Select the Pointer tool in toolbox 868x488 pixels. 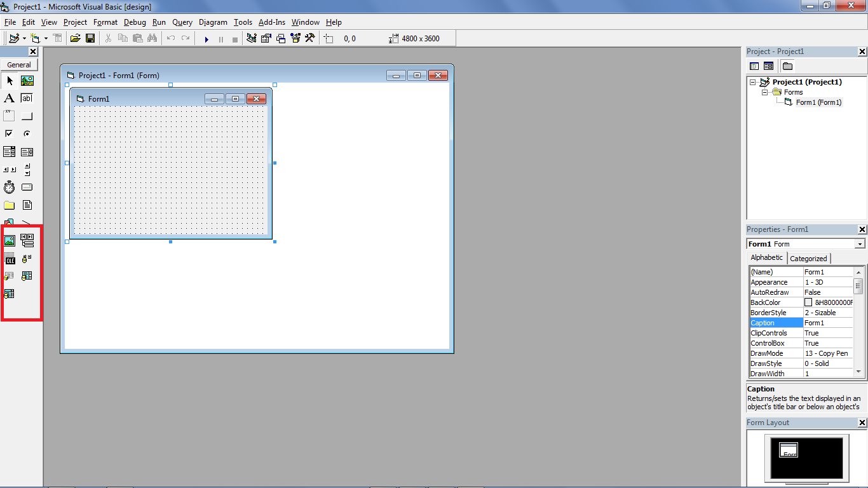[x=10, y=81]
